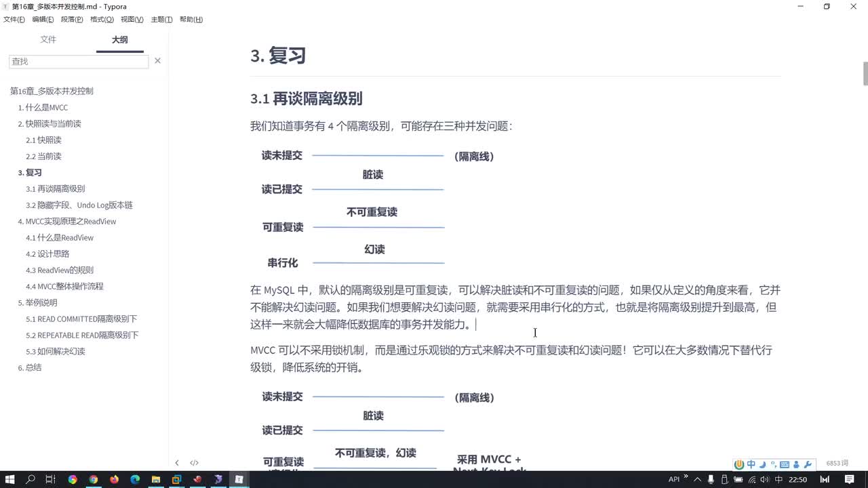Open the Windows Start menu
This screenshot has width=868, height=488.
pyautogui.click(x=10, y=479)
